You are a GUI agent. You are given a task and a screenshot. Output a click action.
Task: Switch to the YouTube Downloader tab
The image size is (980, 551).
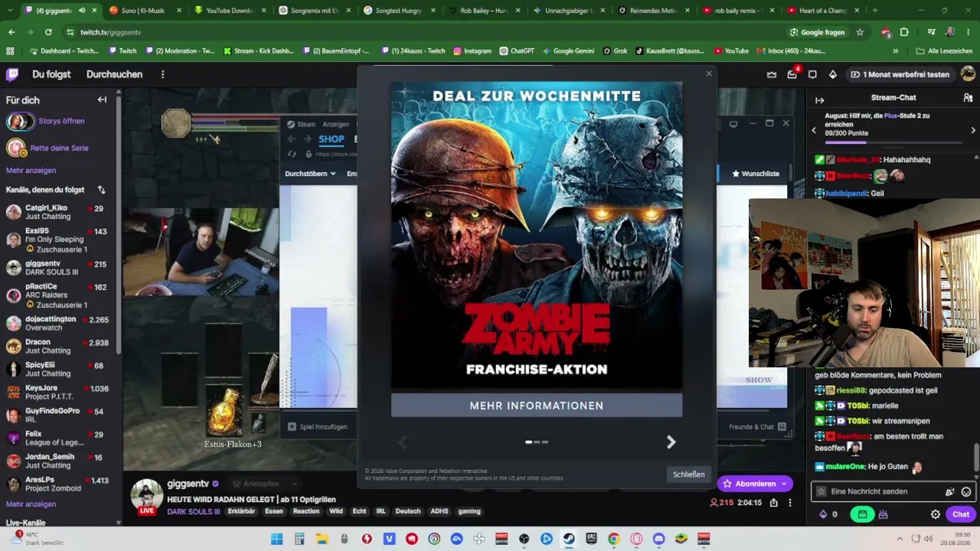coord(229,11)
